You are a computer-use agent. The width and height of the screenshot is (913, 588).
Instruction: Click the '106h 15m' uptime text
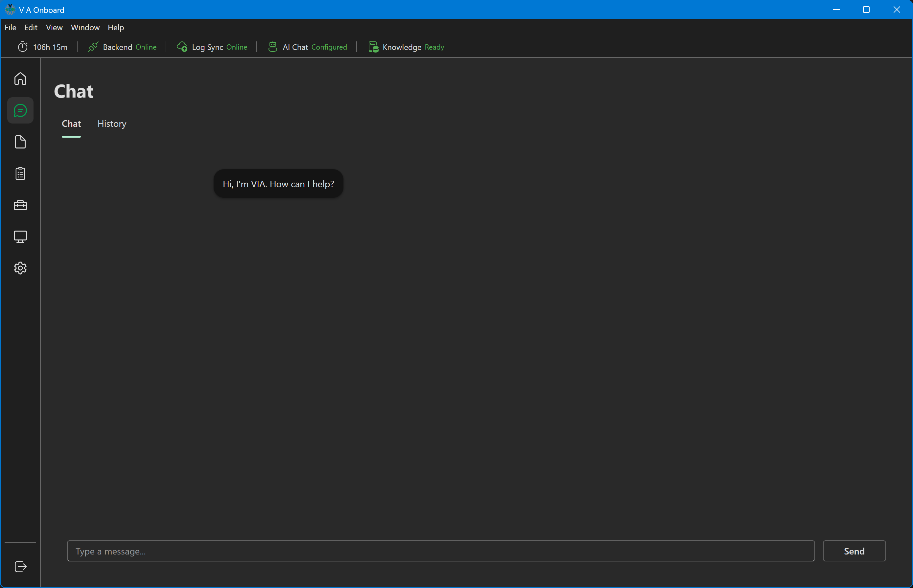50,47
